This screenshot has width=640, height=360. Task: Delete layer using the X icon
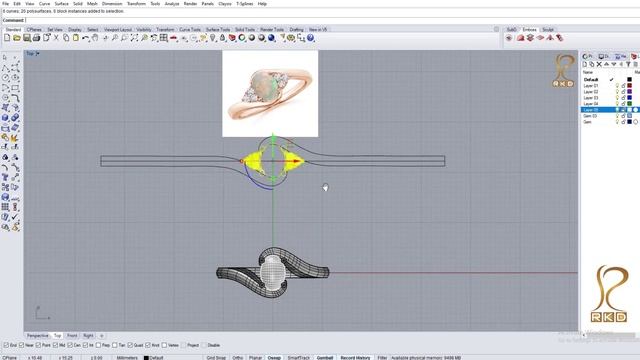(599, 64)
